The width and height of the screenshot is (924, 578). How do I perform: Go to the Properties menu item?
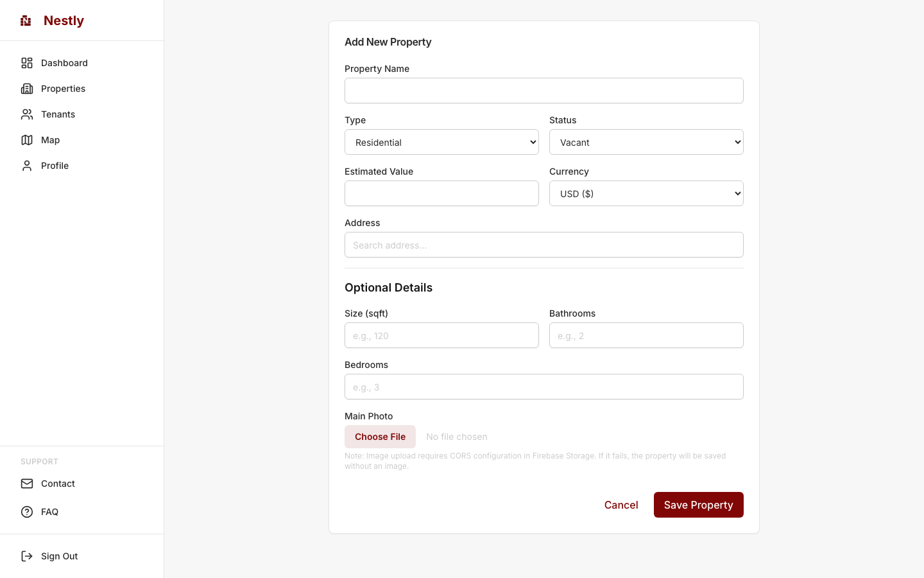click(63, 89)
